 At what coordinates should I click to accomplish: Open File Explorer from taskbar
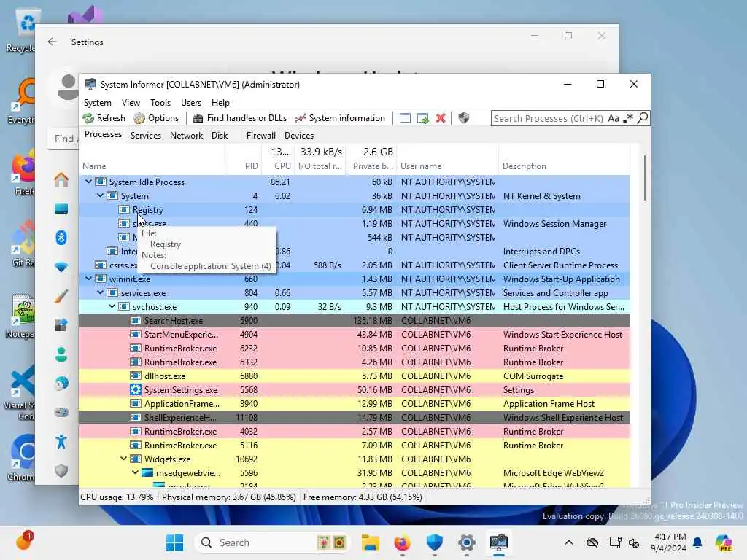[370, 542]
